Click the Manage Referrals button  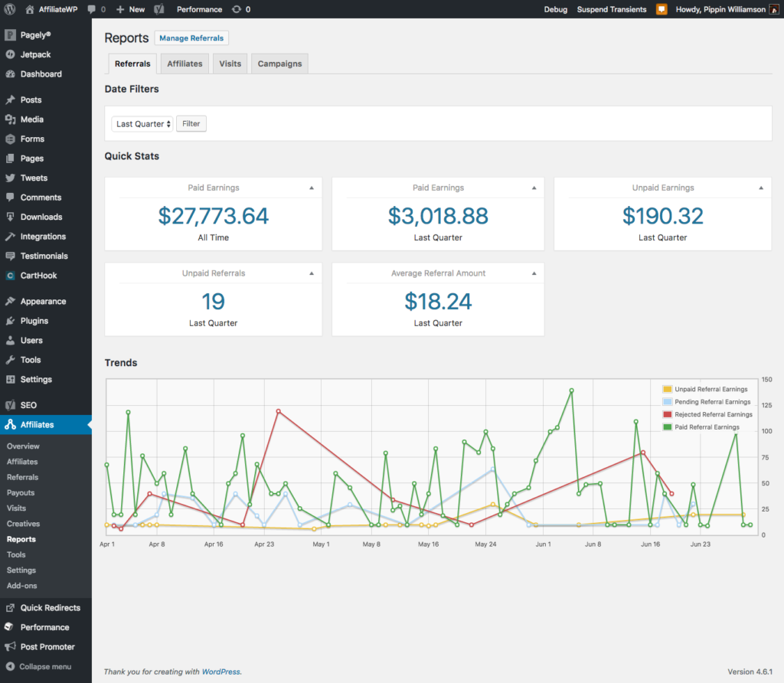tap(191, 38)
